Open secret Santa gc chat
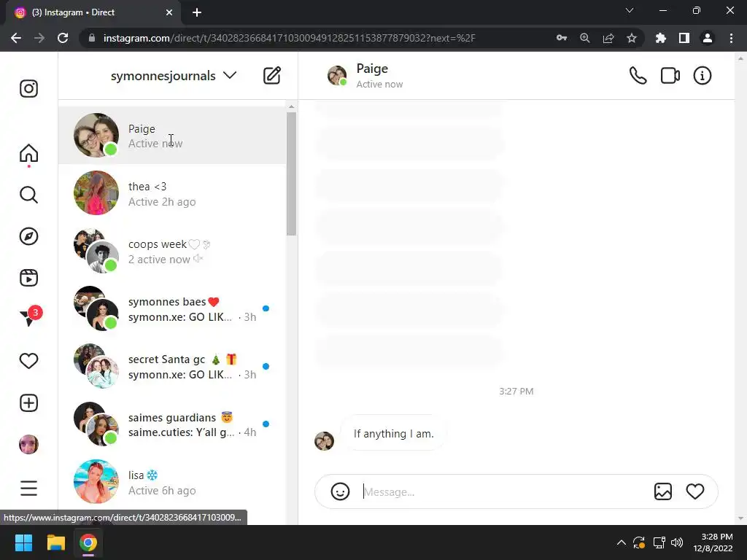The width and height of the screenshot is (747, 560). coord(172,366)
